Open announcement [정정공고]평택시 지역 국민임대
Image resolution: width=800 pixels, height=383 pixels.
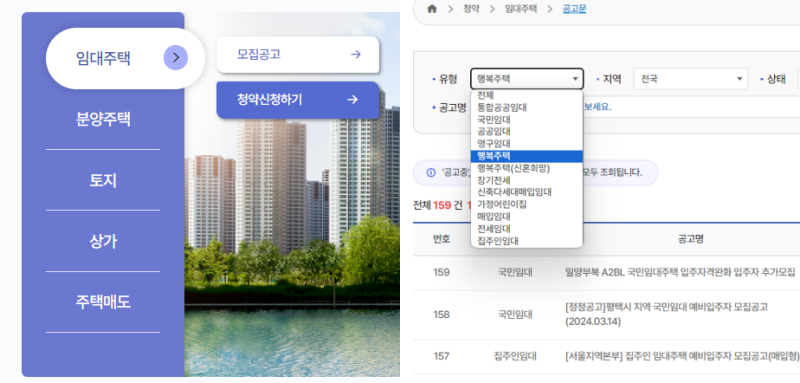tap(666, 315)
